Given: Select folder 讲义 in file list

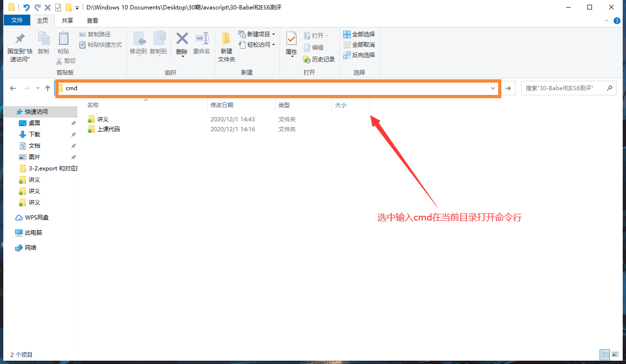Looking at the screenshot, I should click(98, 119).
